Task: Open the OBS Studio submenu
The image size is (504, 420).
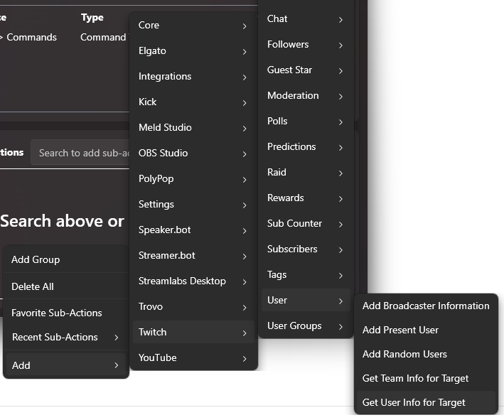Action: coord(193,153)
